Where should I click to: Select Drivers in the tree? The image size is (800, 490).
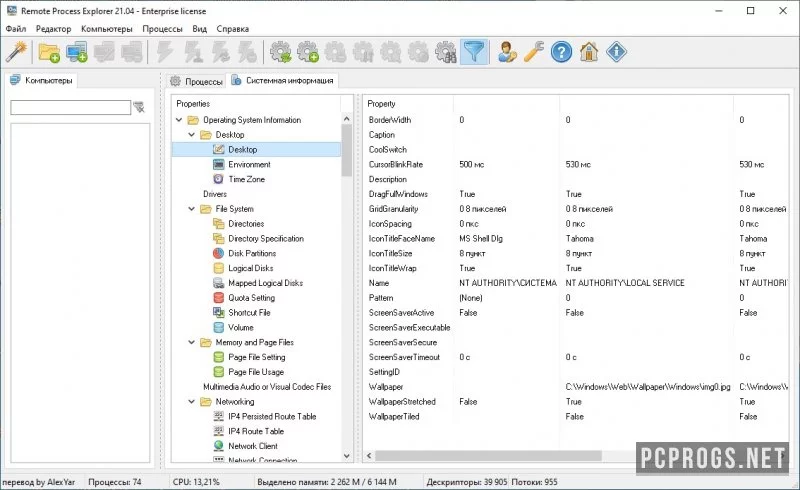215,194
